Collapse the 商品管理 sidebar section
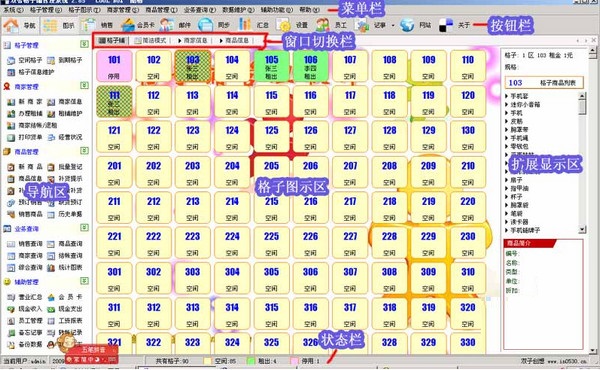Image resolution: width=600 pixels, height=370 pixels. click(84, 151)
